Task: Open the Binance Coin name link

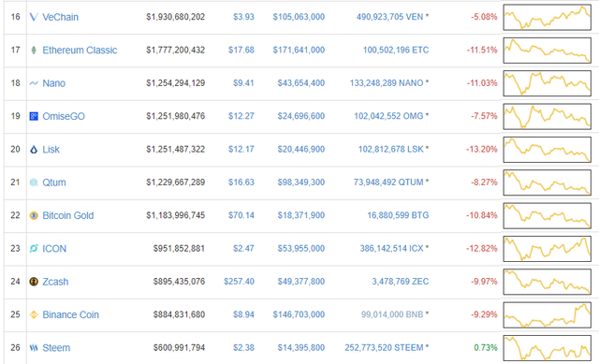Action: [x=71, y=314]
